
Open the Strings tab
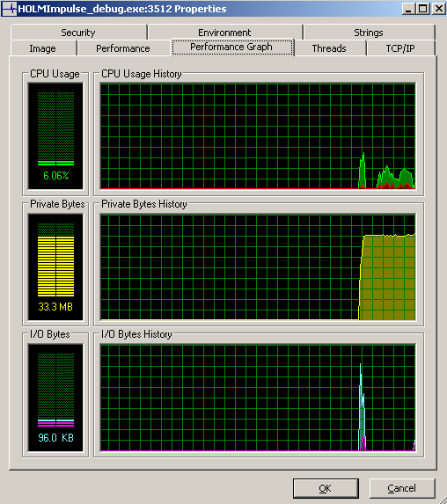(x=369, y=33)
